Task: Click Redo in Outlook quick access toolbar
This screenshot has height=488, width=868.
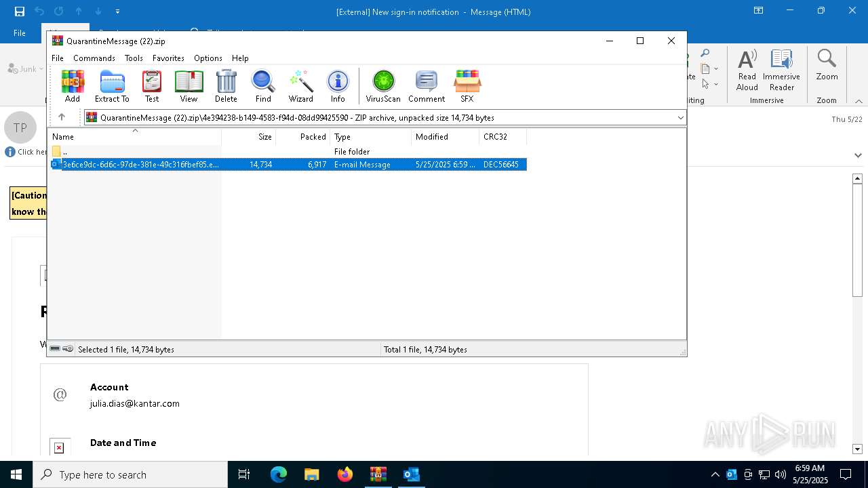Action: click(59, 12)
